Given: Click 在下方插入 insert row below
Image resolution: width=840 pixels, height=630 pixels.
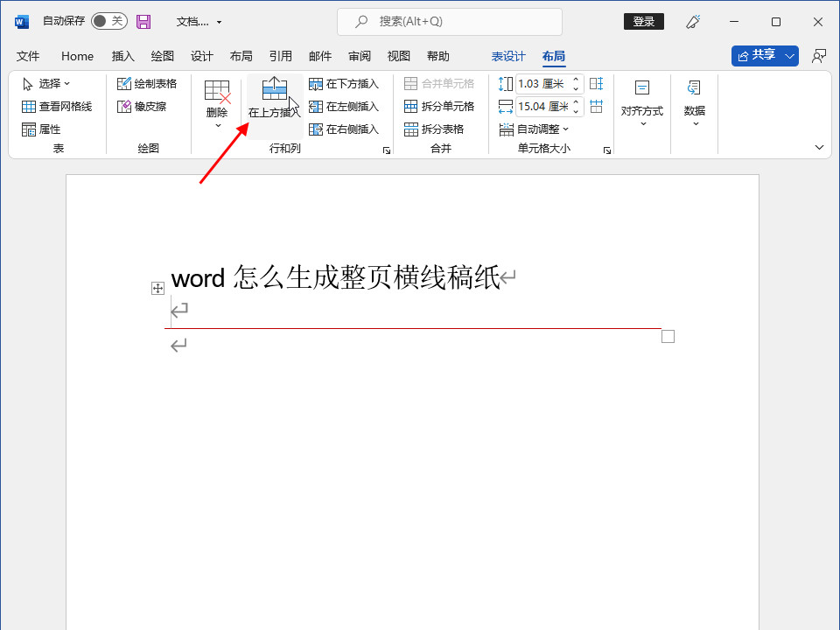Looking at the screenshot, I should click(344, 84).
